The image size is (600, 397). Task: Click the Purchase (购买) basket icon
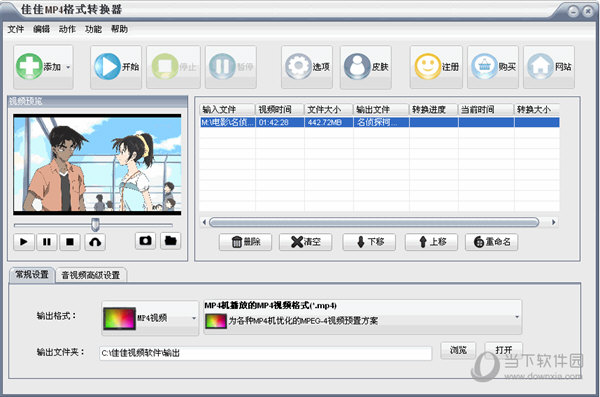tap(484, 66)
